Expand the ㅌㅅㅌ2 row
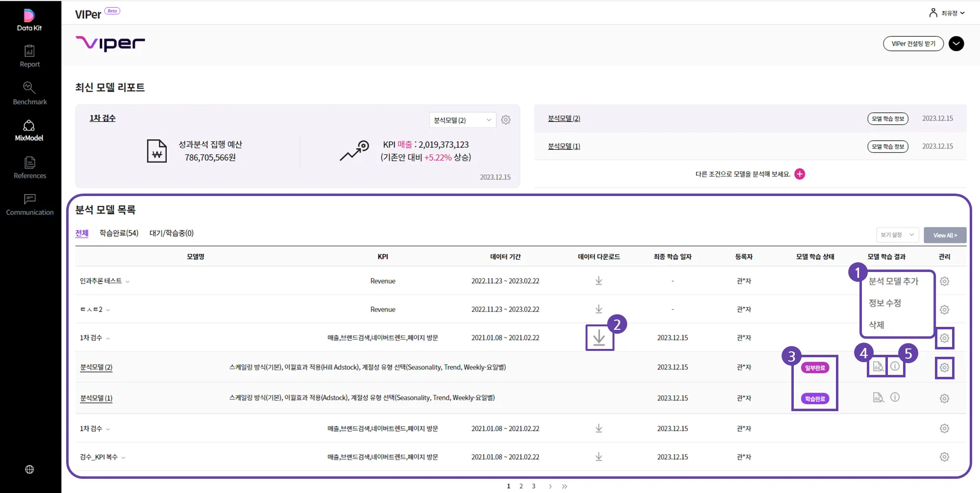The width and height of the screenshot is (980, 493). 108,310
